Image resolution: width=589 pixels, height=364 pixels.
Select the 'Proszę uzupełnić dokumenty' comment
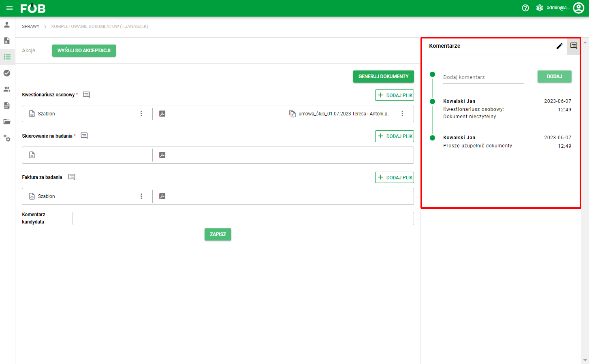[x=478, y=146]
